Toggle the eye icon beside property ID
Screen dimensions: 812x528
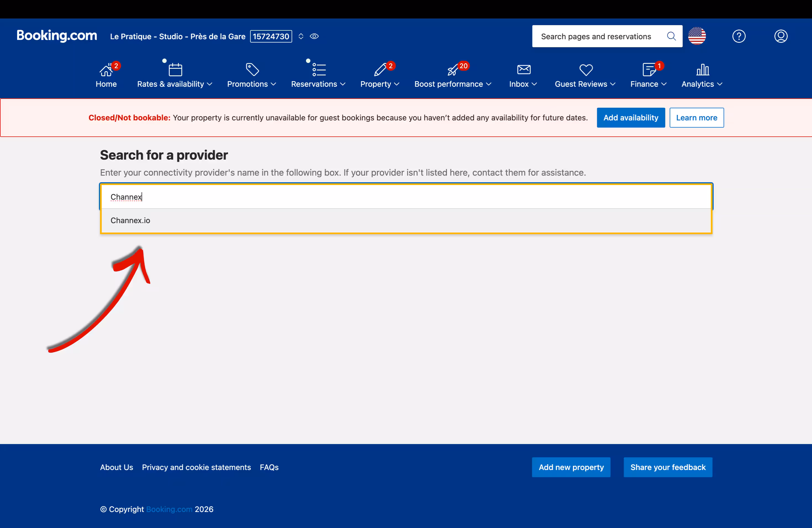point(314,36)
